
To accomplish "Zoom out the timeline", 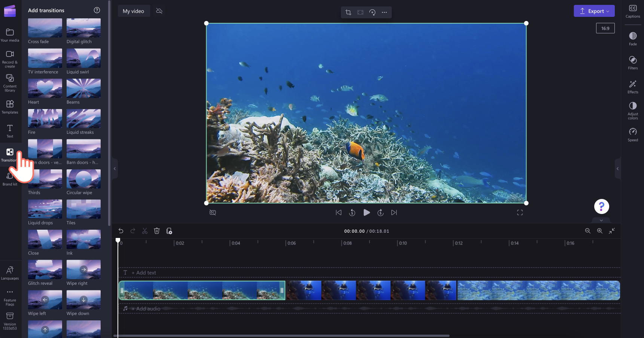I will (588, 231).
